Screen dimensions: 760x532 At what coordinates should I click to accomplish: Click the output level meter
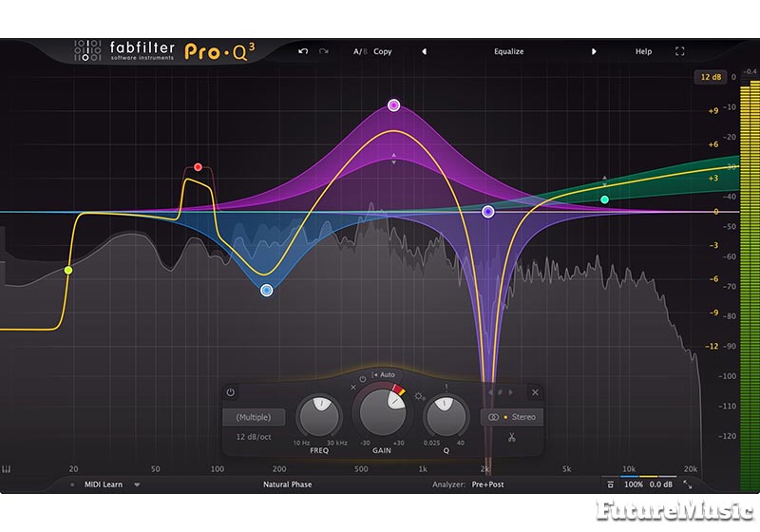750,286
